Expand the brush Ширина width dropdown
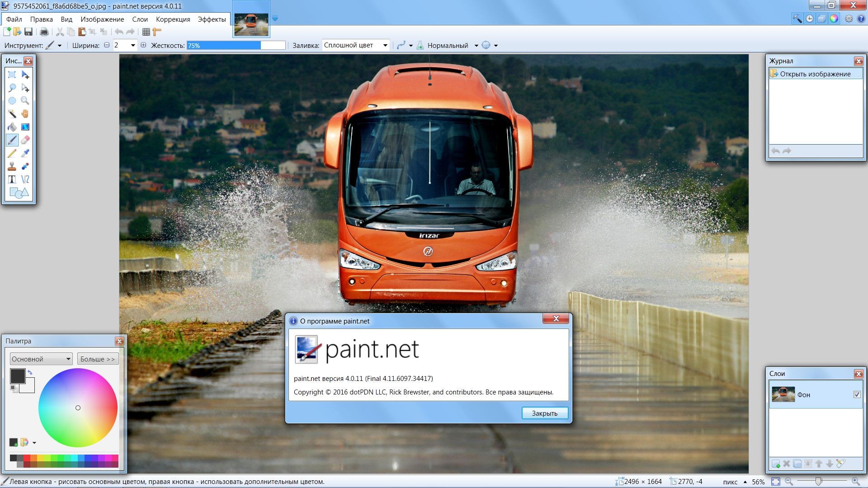The image size is (868, 488). tap(133, 45)
